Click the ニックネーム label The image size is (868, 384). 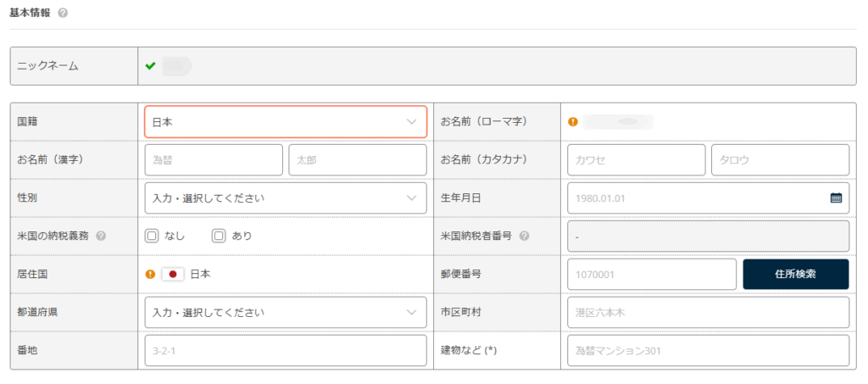click(47, 66)
